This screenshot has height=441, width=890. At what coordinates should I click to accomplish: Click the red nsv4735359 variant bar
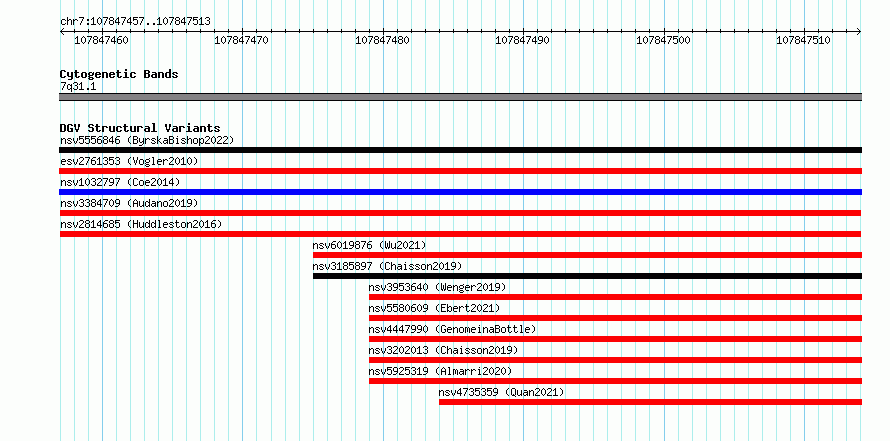pos(650,402)
